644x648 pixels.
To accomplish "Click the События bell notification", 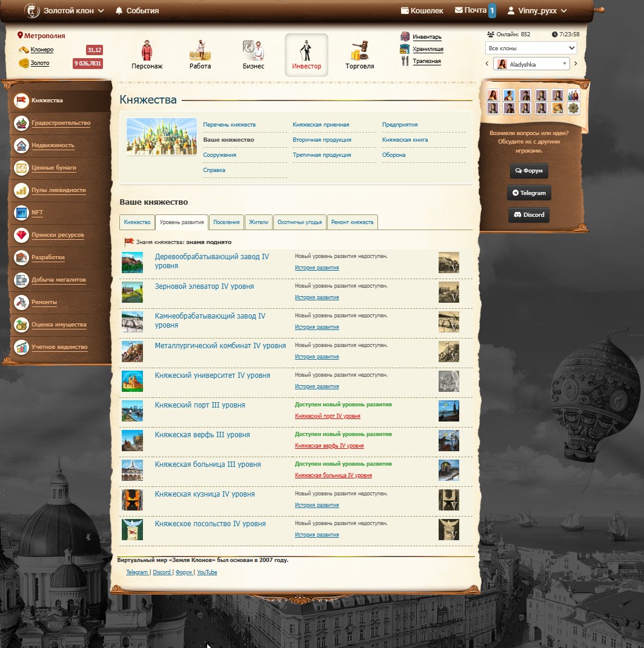I will pos(137,11).
